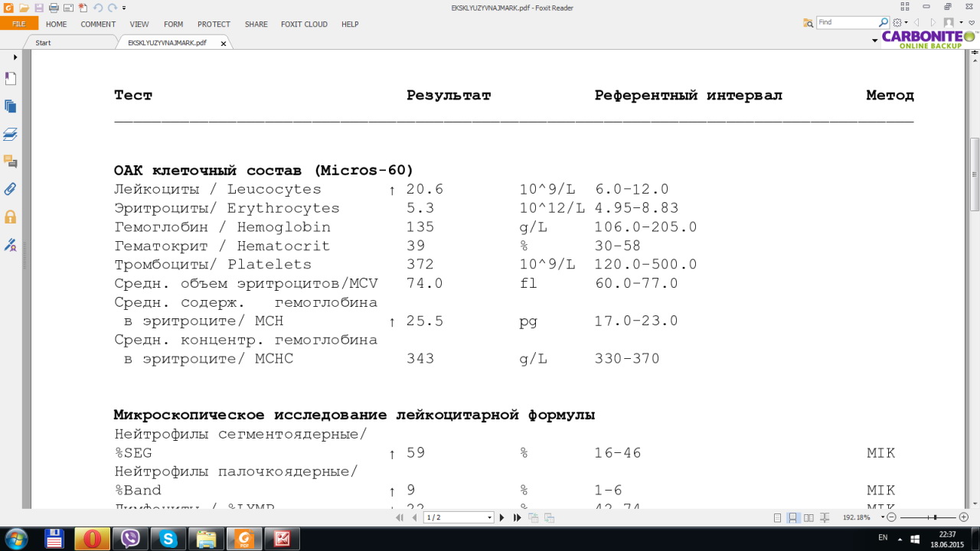980x551 pixels.
Task: Switch to single page view mode
Action: point(778,518)
